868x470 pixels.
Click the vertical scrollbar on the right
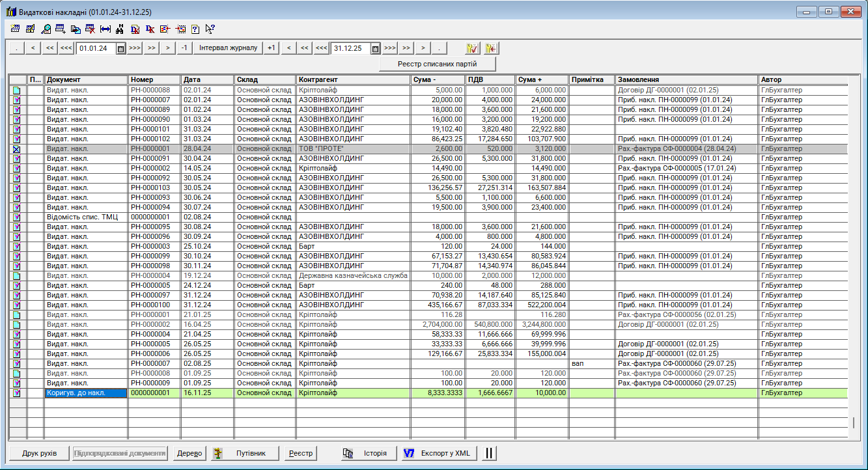tap(853, 422)
